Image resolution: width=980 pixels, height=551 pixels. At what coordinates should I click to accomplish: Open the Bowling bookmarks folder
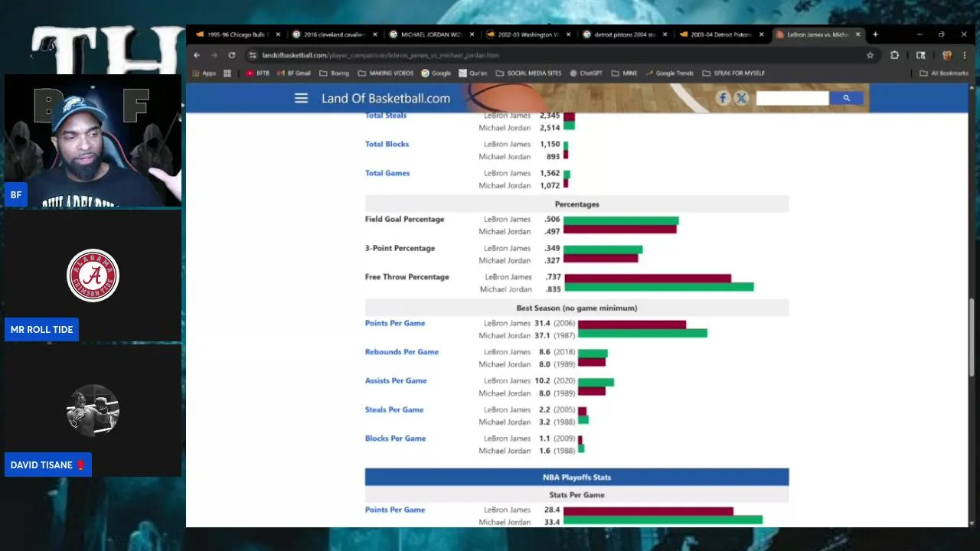pyautogui.click(x=334, y=73)
